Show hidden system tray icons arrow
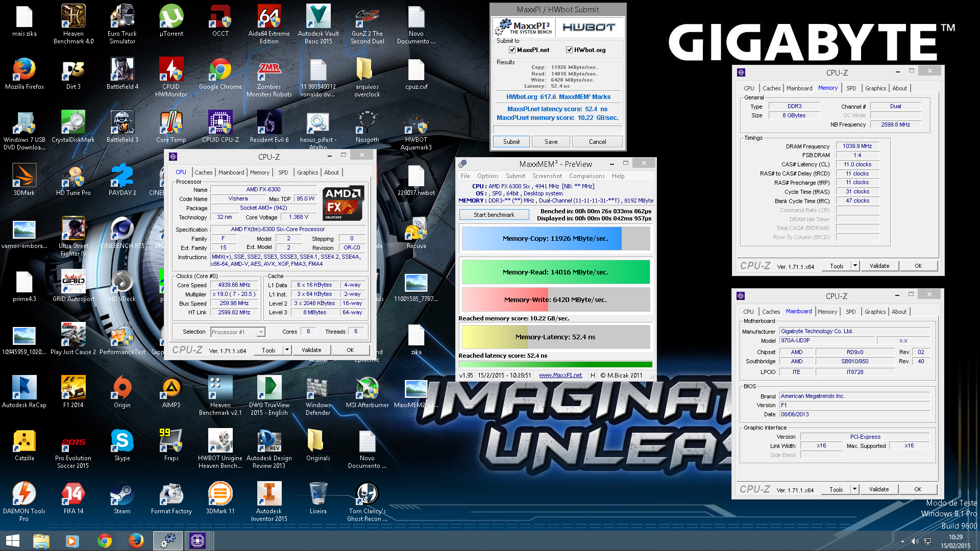The image size is (980, 551). 902,541
